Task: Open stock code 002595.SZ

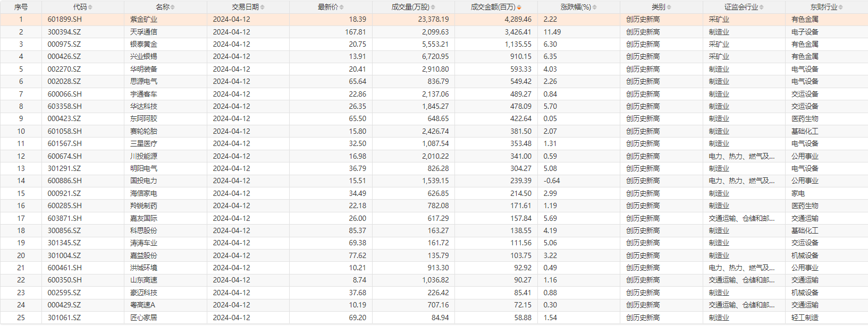Action: [64, 293]
